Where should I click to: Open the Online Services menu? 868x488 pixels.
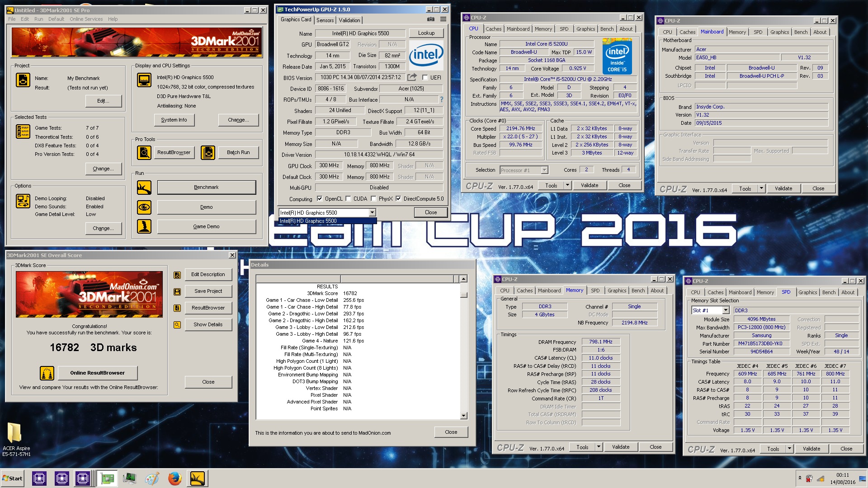coord(86,19)
